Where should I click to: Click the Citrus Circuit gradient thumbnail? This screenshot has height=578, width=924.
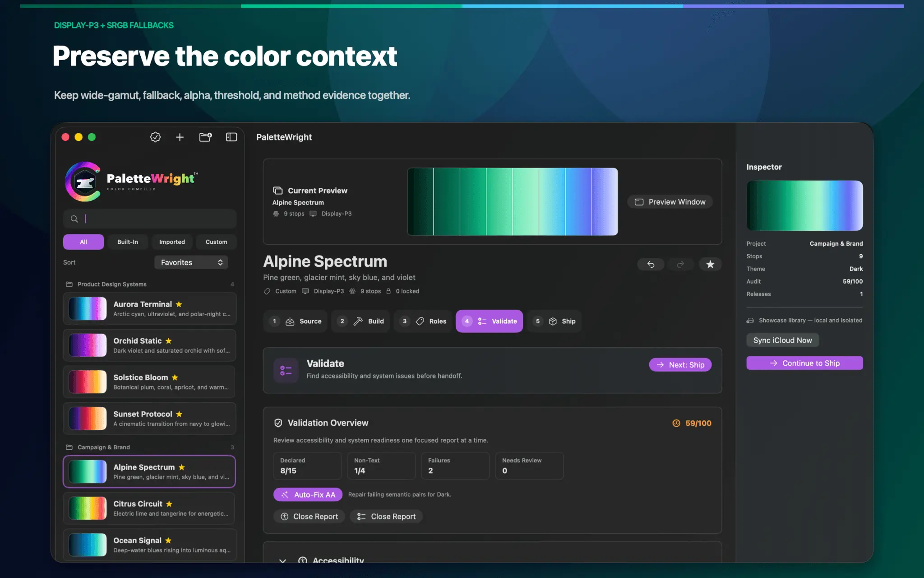pyautogui.click(x=88, y=508)
